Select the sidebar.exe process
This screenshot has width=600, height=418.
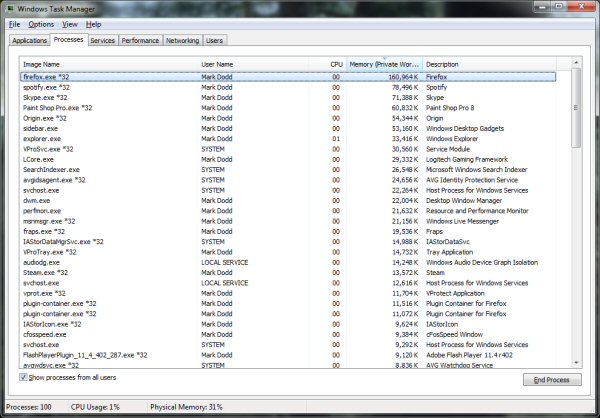click(x=288, y=129)
